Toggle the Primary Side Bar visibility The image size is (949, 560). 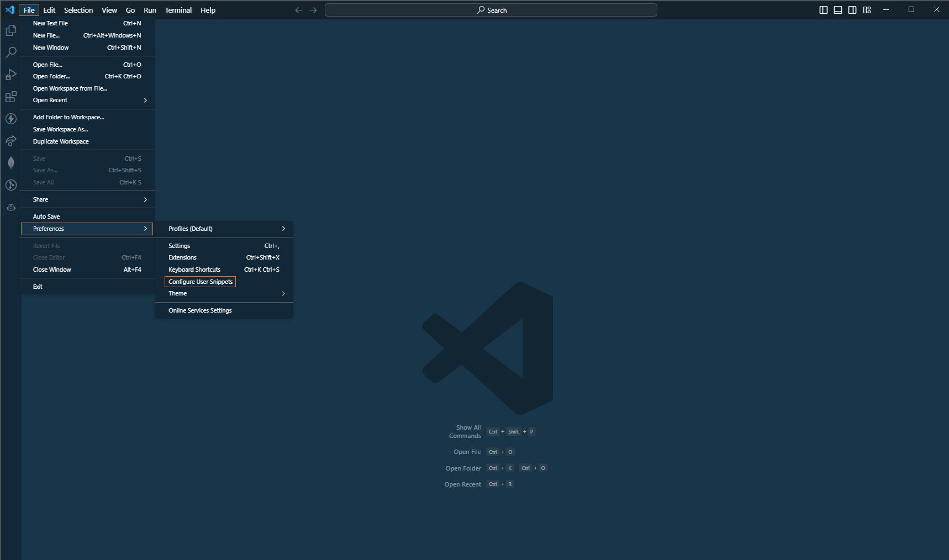click(x=823, y=10)
